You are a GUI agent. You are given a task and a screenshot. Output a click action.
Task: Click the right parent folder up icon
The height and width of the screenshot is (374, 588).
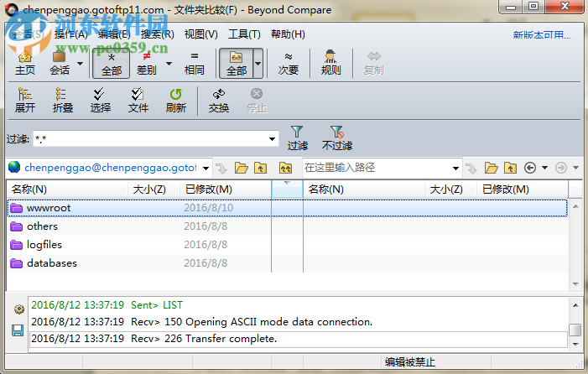[x=510, y=168]
